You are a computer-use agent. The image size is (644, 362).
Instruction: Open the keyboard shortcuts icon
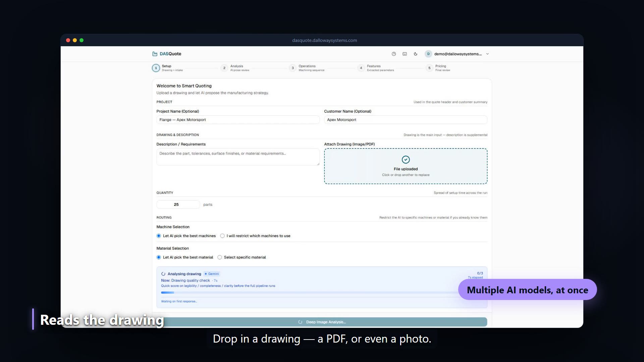(x=405, y=54)
